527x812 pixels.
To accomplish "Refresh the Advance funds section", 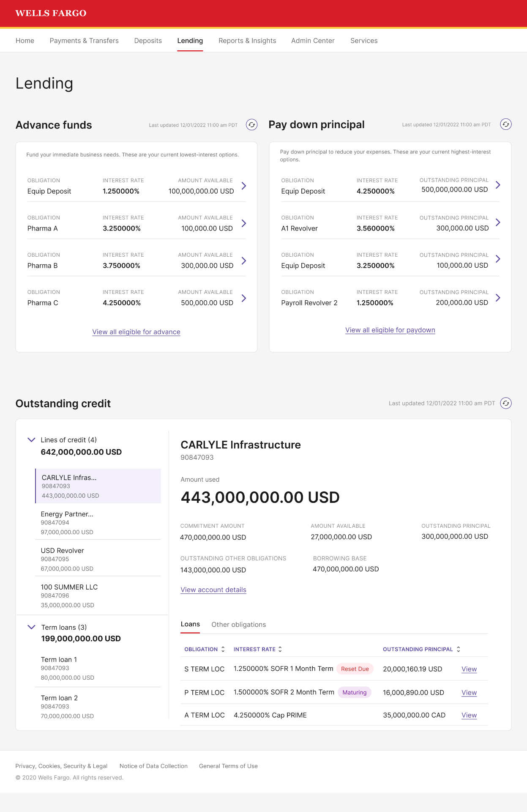I will tap(252, 125).
